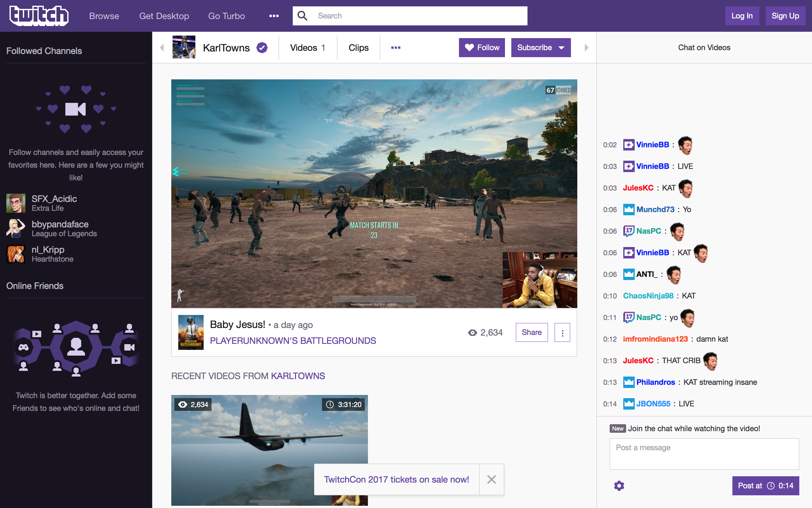Open chat settings gear icon
Image resolution: width=812 pixels, height=508 pixels.
619,486
